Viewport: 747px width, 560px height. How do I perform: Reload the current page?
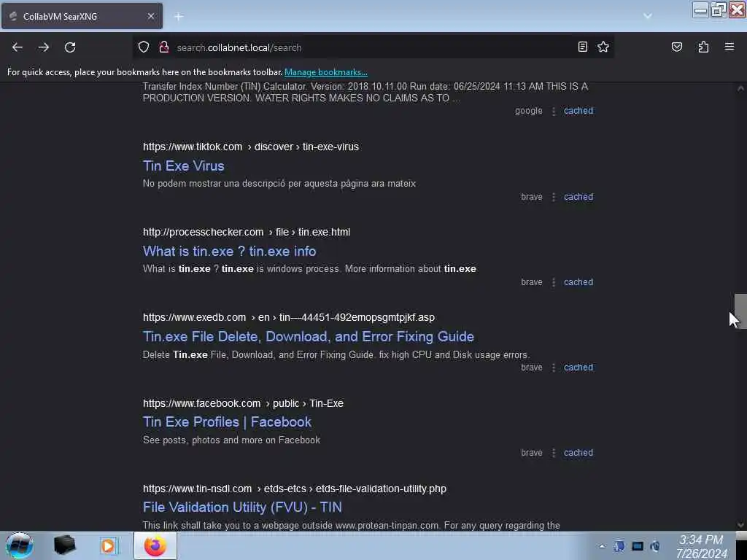pos(70,47)
